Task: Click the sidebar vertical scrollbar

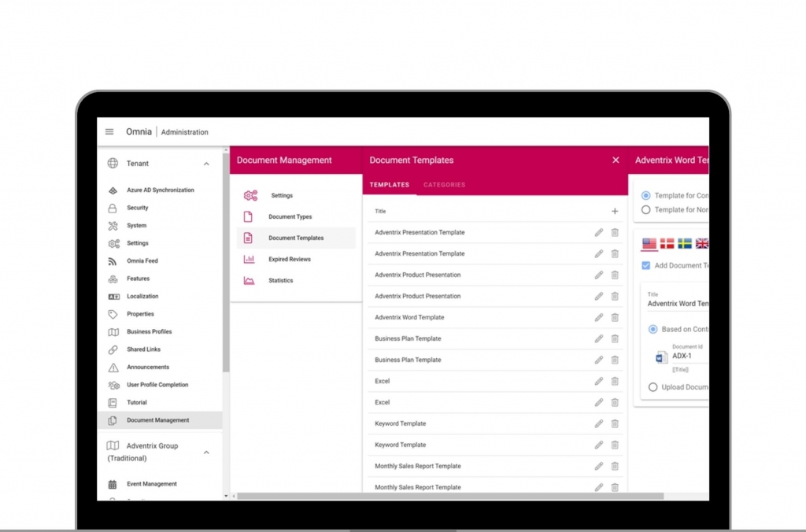Action: coord(226,262)
